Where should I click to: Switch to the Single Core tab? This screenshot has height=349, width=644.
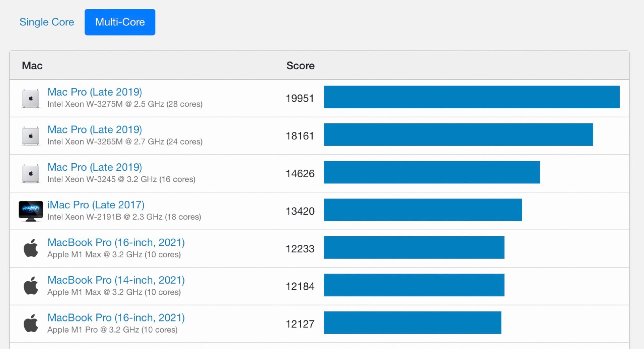click(47, 22)
